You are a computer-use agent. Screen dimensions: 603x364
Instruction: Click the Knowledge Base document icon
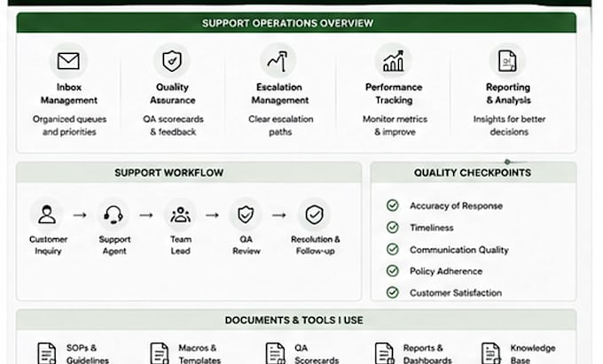pos(491,353)
